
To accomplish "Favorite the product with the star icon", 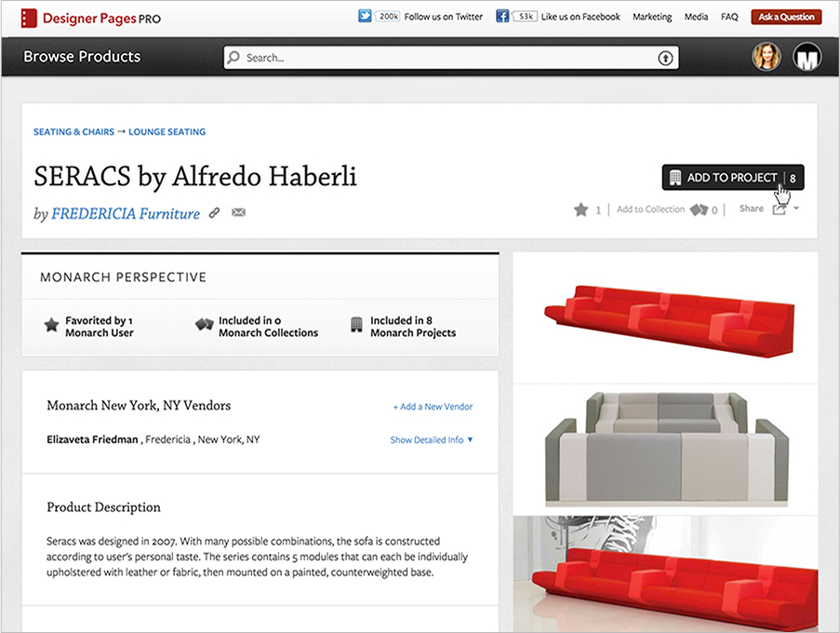I will tap(581, 209).
